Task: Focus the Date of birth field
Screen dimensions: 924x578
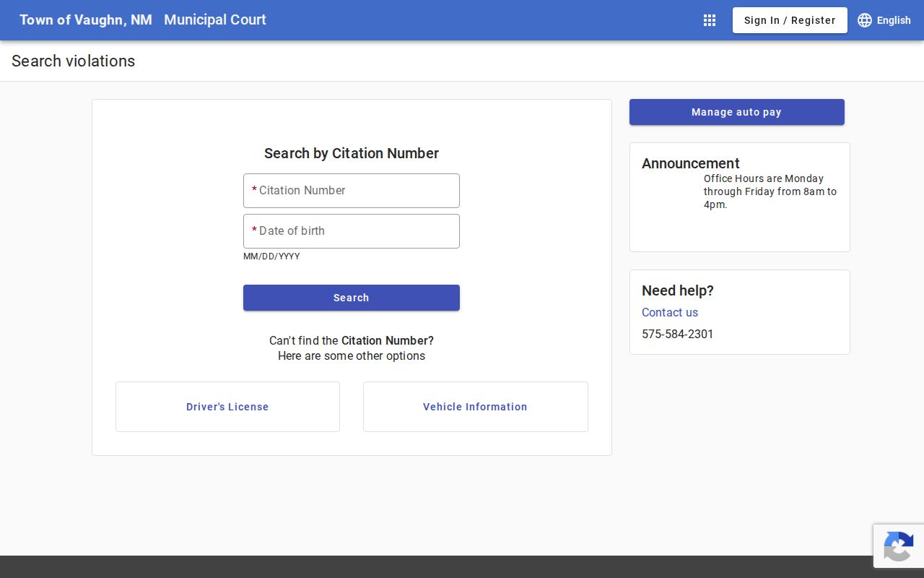Action: pyautogui.click(x=352, y=231)
